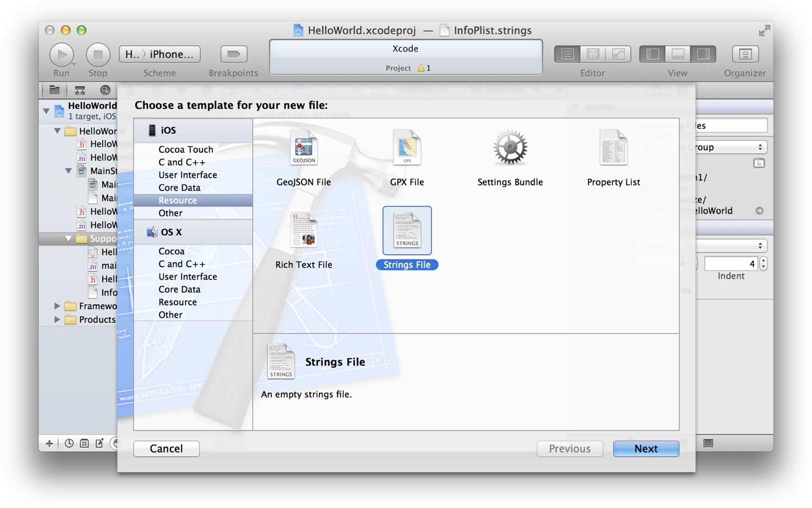This screenshot has width=812, height=508.
Task: Collapse the HelloWorld group disclosure triangle
Action: (57, 131)
